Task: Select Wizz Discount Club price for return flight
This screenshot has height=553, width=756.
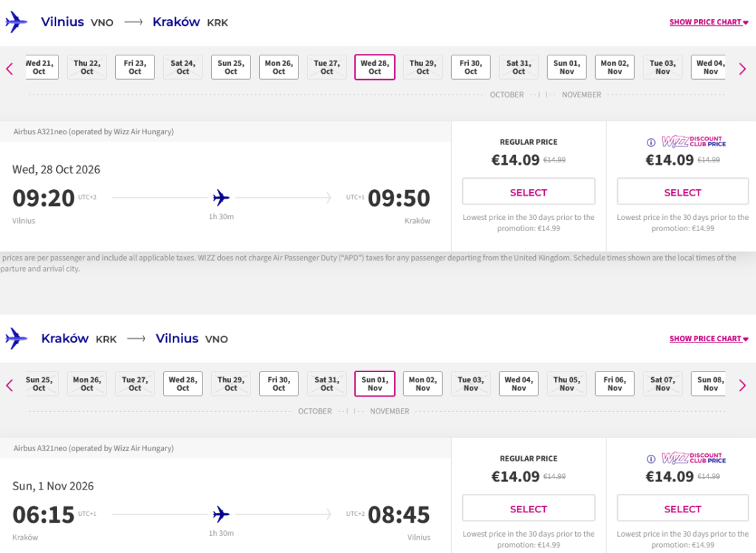Action: pos(683,508)
